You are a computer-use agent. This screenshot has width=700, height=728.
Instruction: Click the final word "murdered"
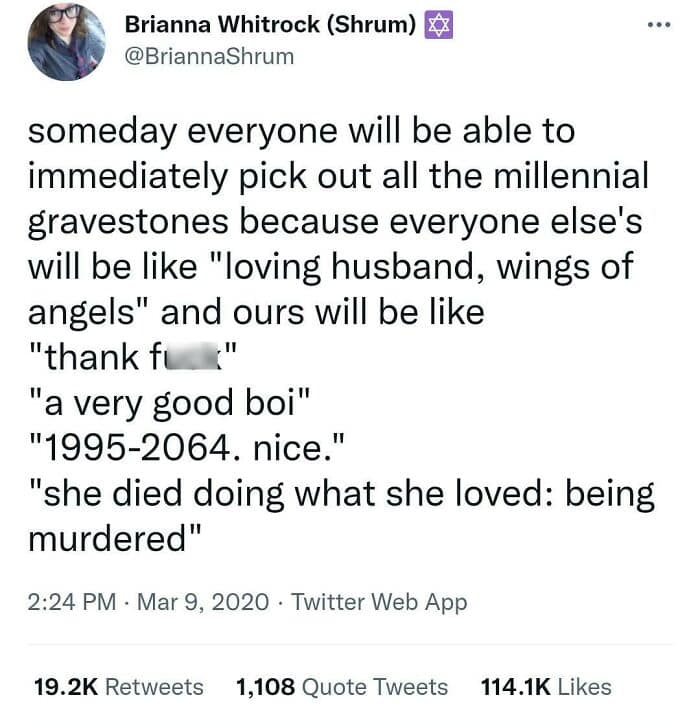110,538
